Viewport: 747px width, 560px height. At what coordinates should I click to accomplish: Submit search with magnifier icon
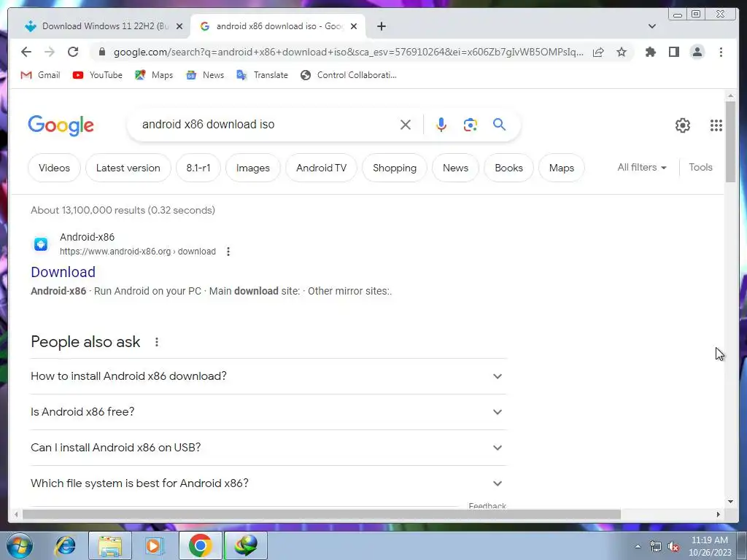point(499,124)
